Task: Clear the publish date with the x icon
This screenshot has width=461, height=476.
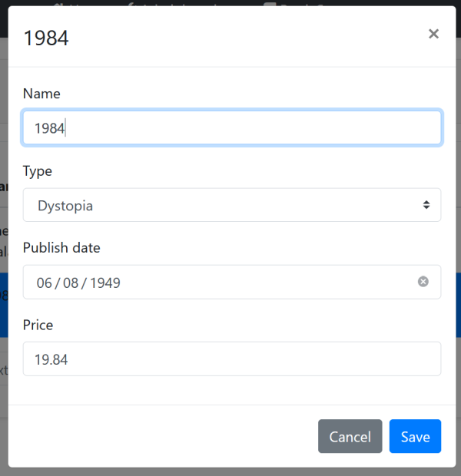Action: tap(423, 282)
